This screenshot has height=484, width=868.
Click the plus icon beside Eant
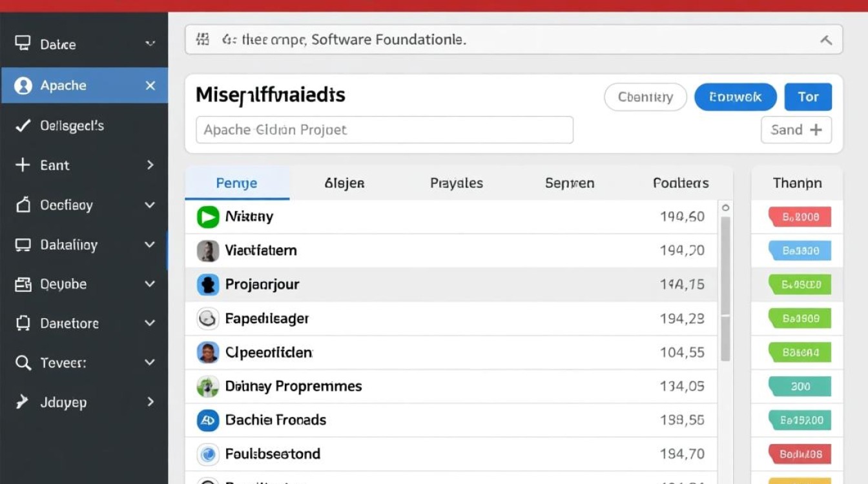click(23, 165)
